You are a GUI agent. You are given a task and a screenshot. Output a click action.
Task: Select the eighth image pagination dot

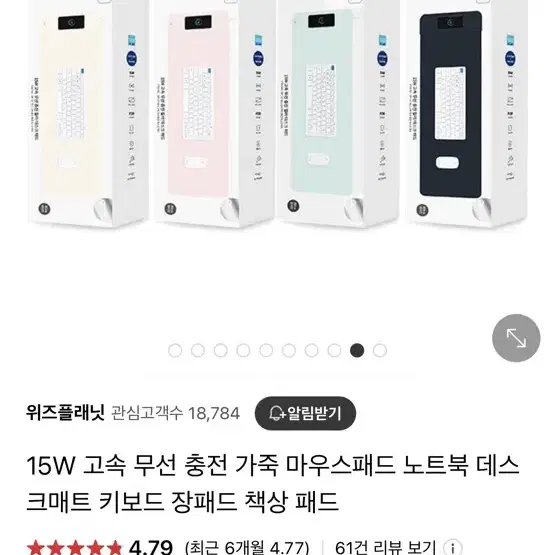(x=334, y=350)
